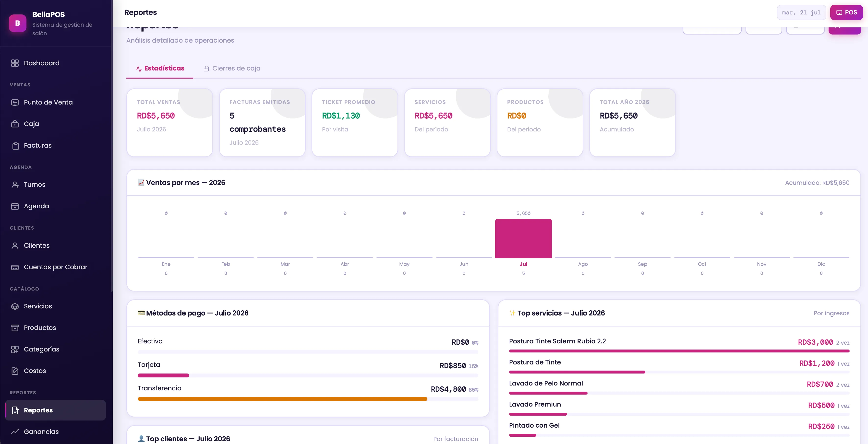
Task: Click the Cierres de caja lock icon
Action: pyautogui.click(x=206, y=69)
